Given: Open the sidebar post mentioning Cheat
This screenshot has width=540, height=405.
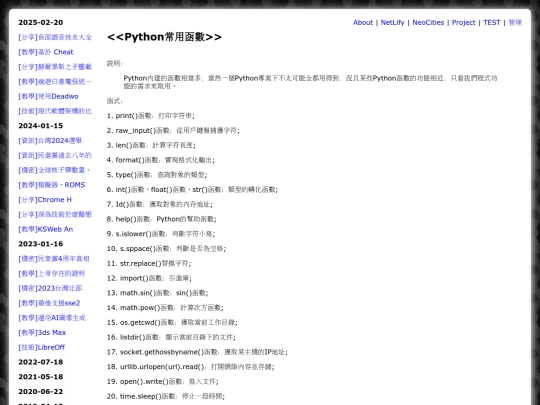Looking at the screenshot, I should [x=46, y=52].
